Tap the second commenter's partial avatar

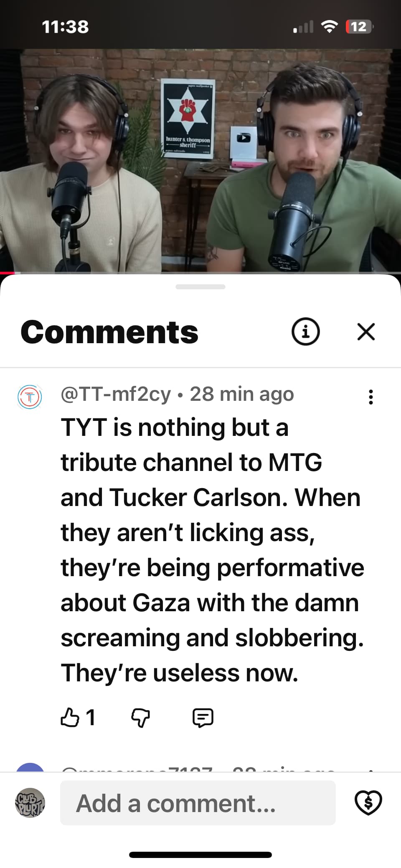click(x=30, y=767)
